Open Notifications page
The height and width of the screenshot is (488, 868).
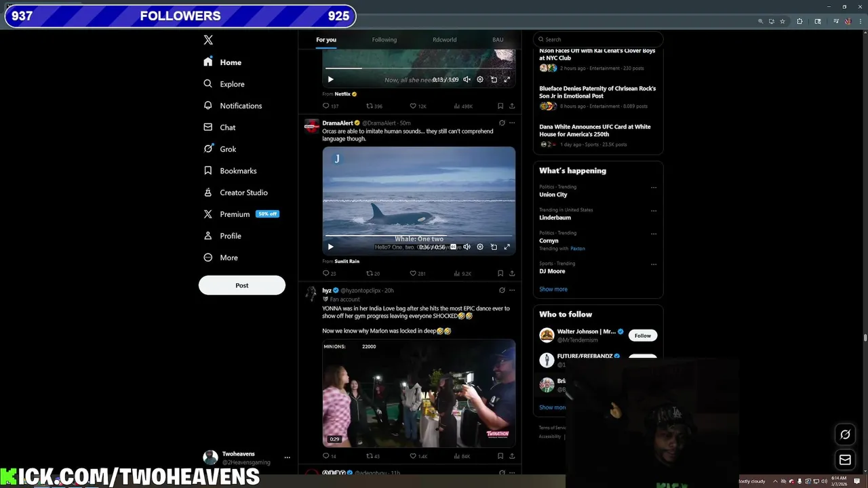233,106
